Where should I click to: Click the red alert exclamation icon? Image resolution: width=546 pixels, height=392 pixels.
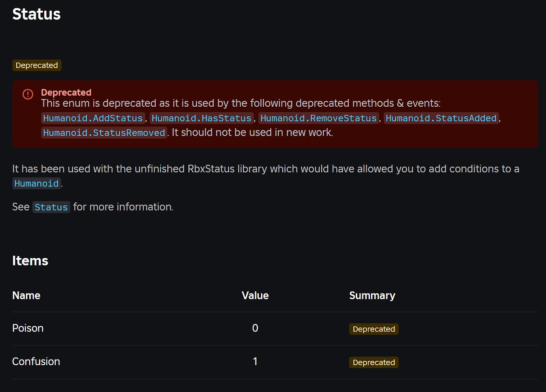click(x=28, y=94)
